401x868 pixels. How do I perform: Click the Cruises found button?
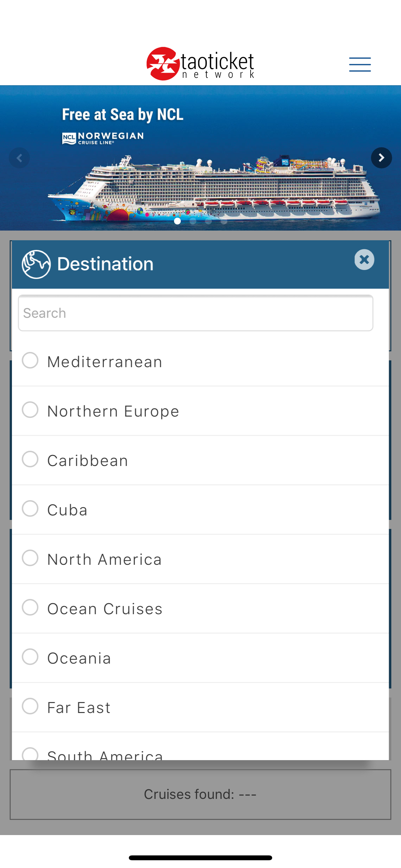tap(200, 794)
